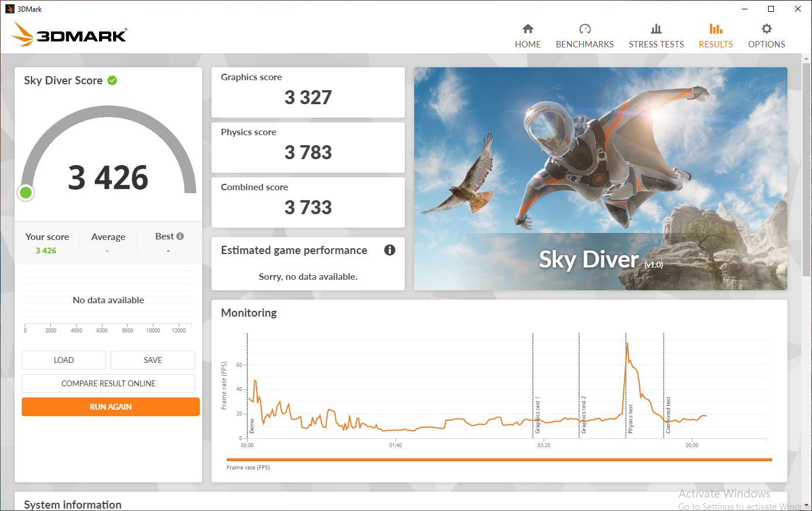Click the Home house icon

[528, 29]
